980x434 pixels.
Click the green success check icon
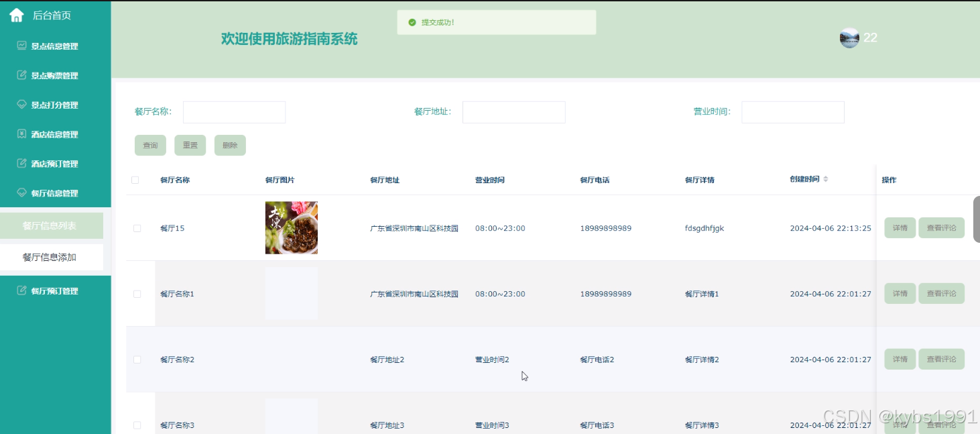412,22
